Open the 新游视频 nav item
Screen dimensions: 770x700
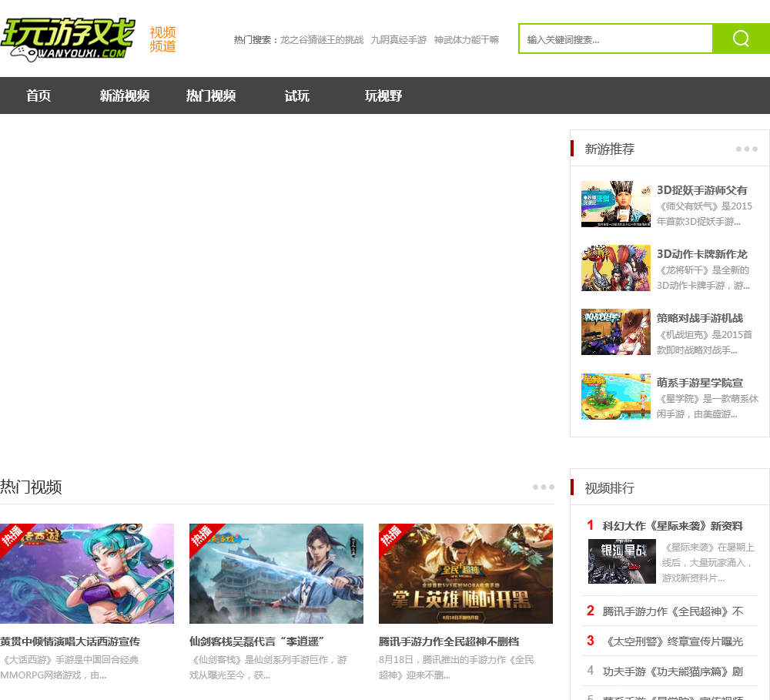tap(125, 95)
